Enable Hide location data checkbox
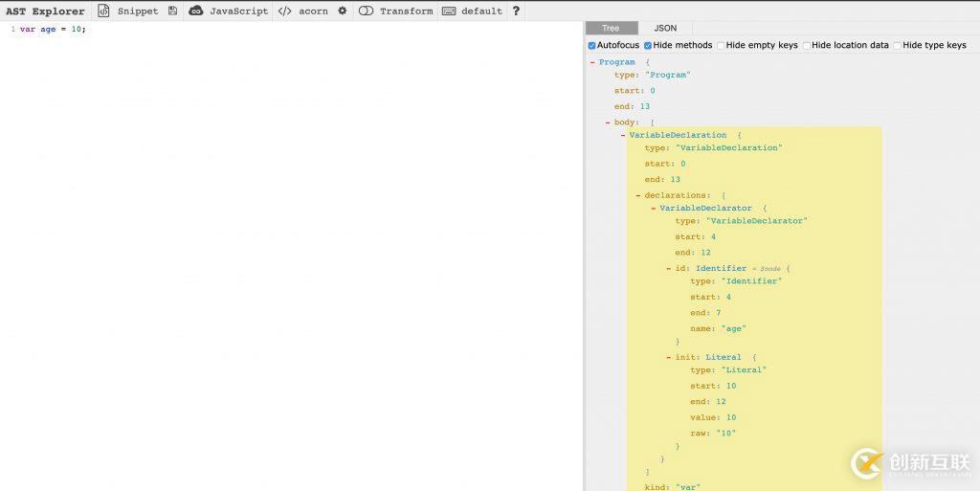This screenshot has height=491, width=980. [x=806, y=46]
